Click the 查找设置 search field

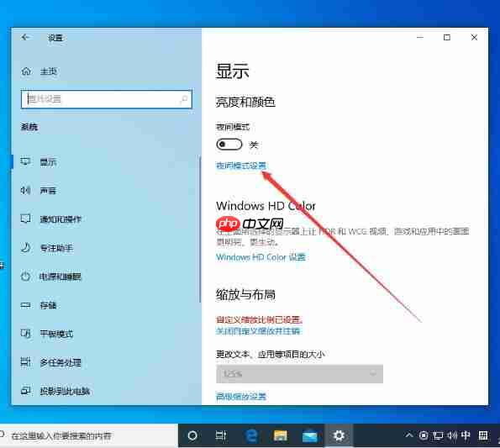pos(107,99)
